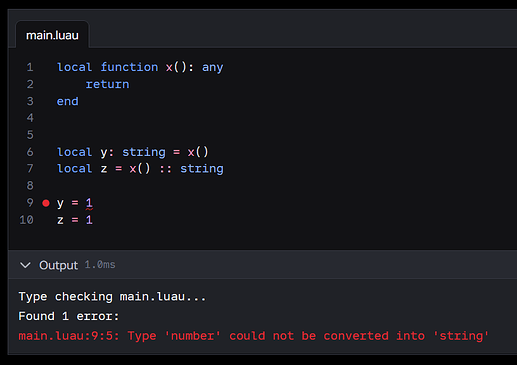517x365 pixels.
Task: Click the '::' cast operator on line 7
Action: click(x=165, y=169)
